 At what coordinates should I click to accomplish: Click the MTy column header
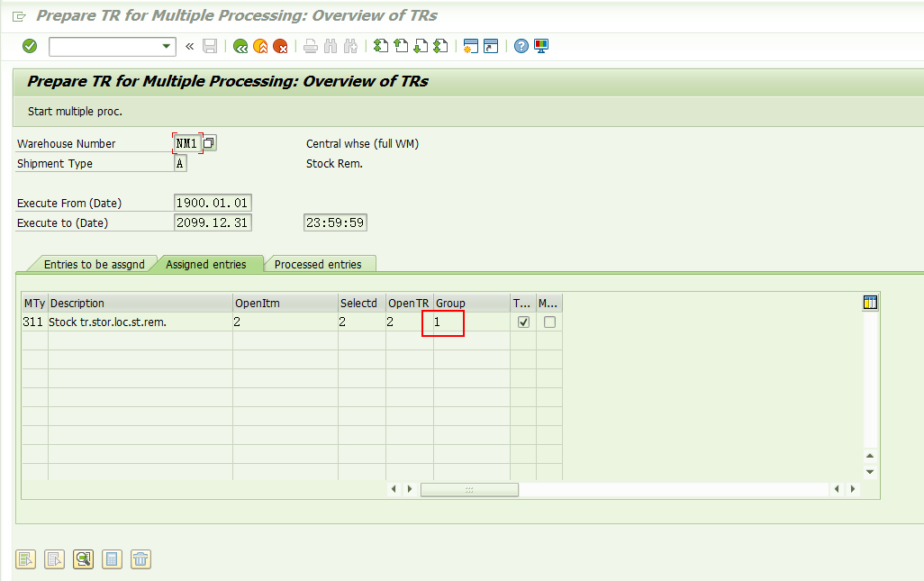35,303
